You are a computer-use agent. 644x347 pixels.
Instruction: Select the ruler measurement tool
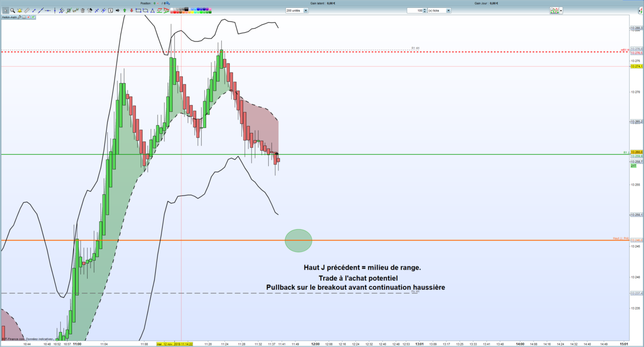[x=27, y=10]
